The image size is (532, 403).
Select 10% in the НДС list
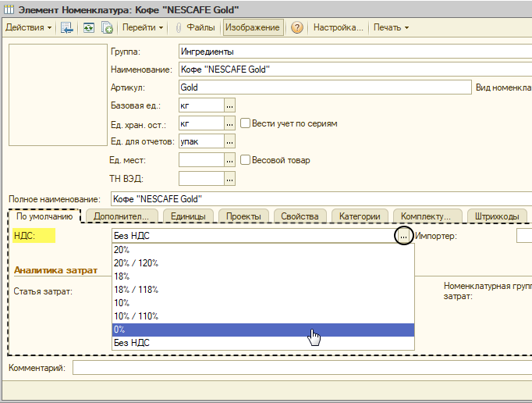(x=264, y=303)
